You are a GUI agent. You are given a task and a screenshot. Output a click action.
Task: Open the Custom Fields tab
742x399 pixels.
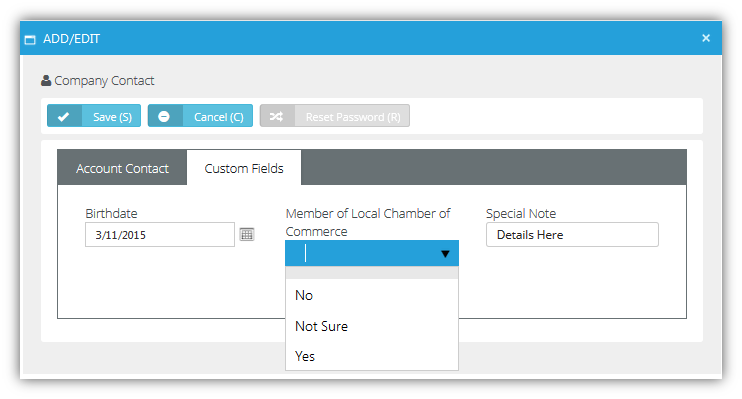pyautogui.click(x=244, y=168)
